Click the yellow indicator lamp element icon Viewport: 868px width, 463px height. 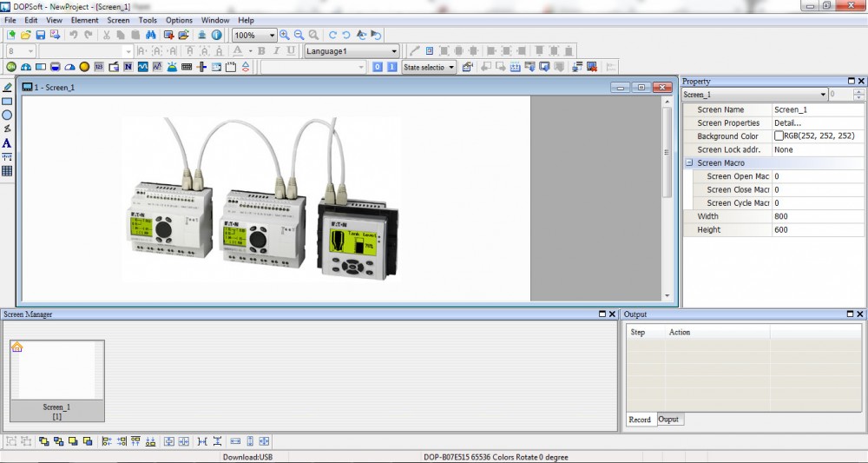[x=84, y=67]
